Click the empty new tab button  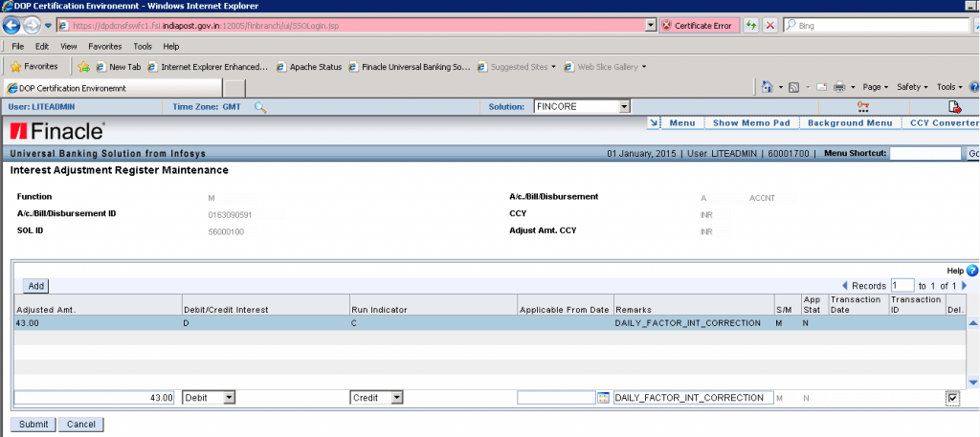point(234,89)
